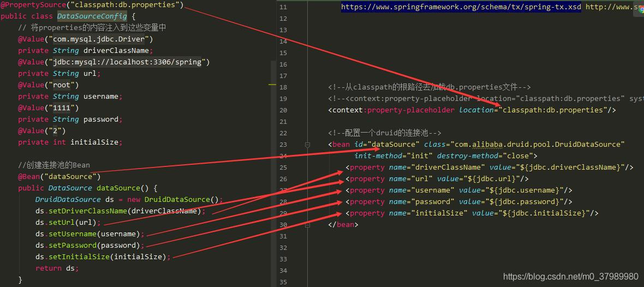Click the DruidDataSource class attribute on line 23
Screen dimensions: 644x287
pyautogui.click(x=524, y=145)
